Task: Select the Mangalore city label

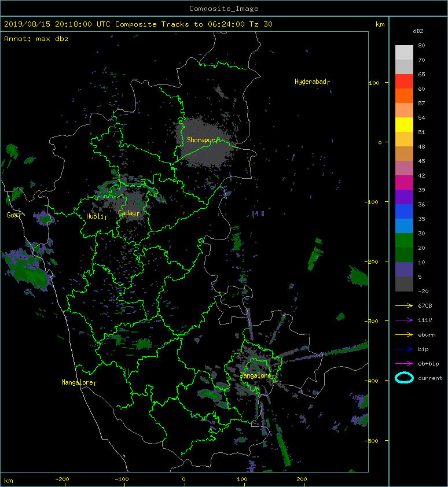Action: 79,382
